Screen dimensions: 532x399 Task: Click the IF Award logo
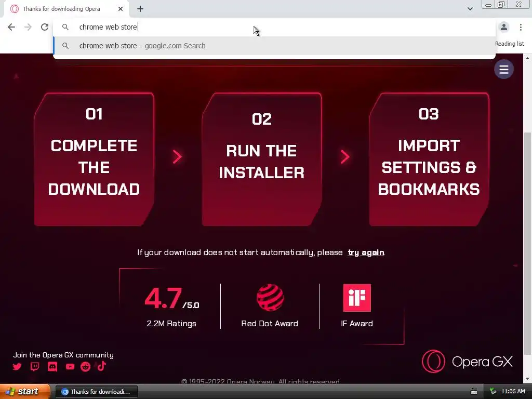(357, 298)
